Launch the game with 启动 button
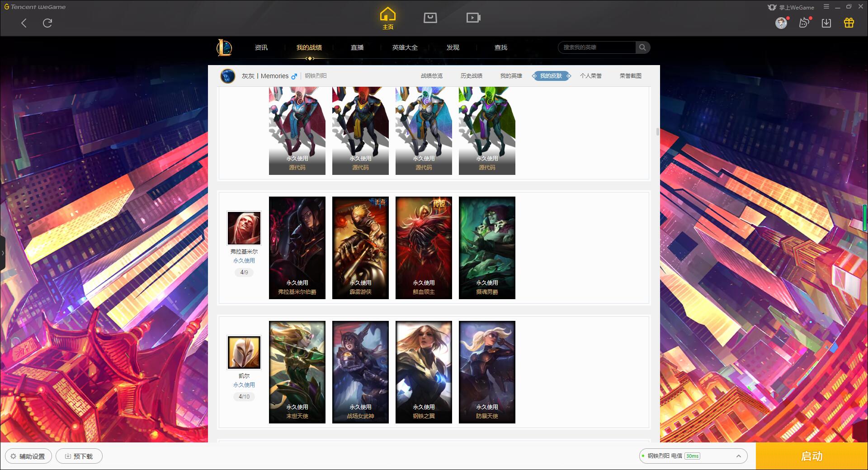 tap(811, 456)
